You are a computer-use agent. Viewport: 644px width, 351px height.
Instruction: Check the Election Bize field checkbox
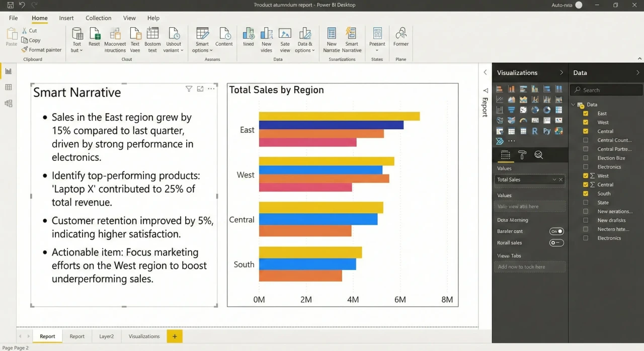pos(586,158)
